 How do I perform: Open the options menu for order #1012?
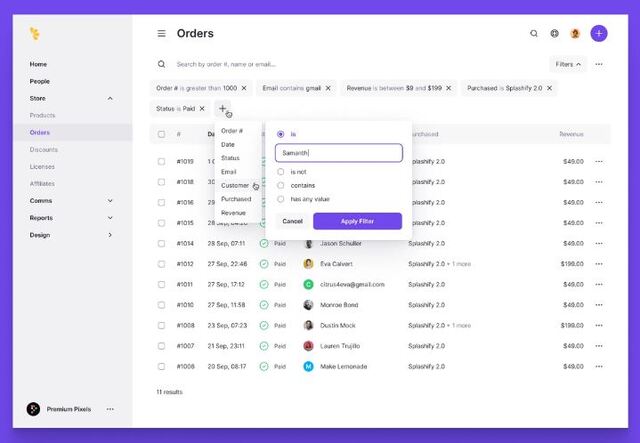599,264
